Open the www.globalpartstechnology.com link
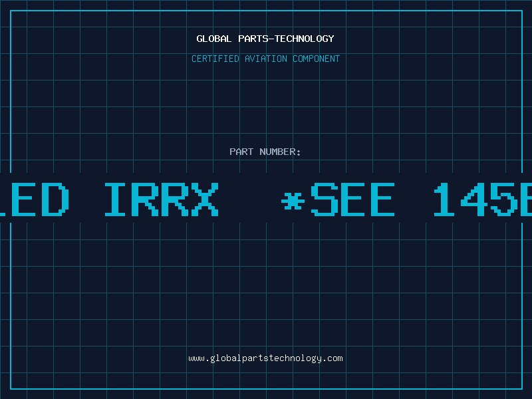532x399 pixels. 265,358
